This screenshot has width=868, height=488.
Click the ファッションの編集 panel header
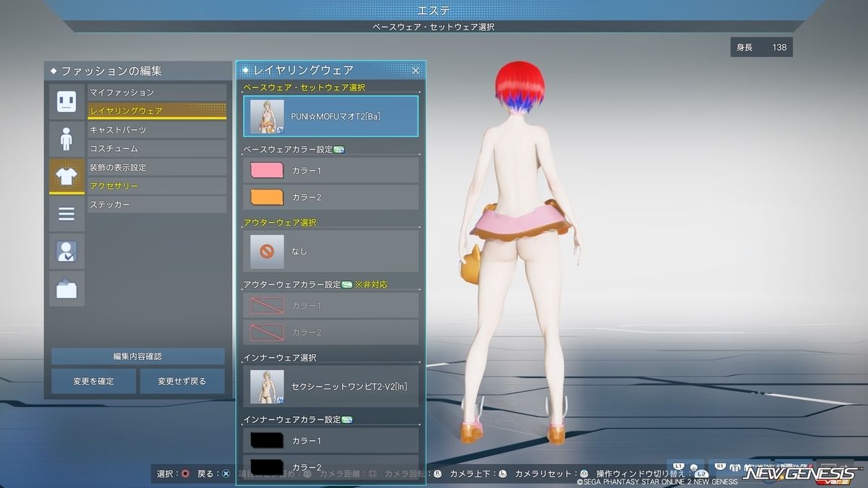[x=137, y=71]
